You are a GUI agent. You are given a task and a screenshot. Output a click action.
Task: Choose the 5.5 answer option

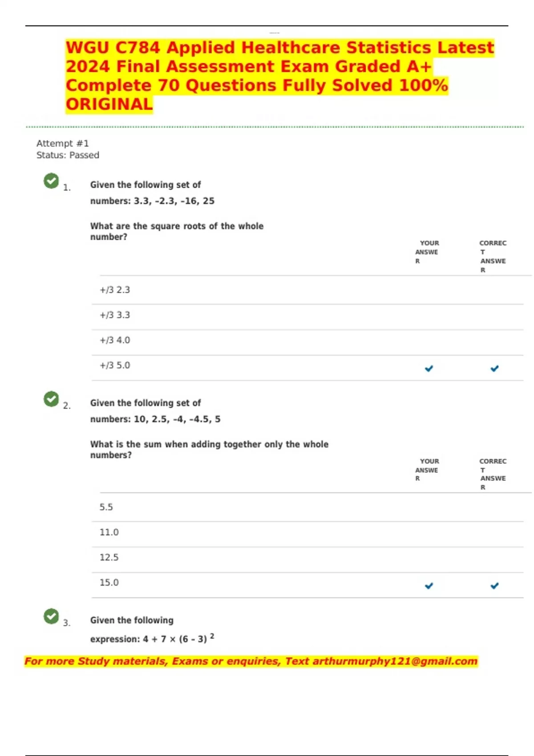[106, 507]
